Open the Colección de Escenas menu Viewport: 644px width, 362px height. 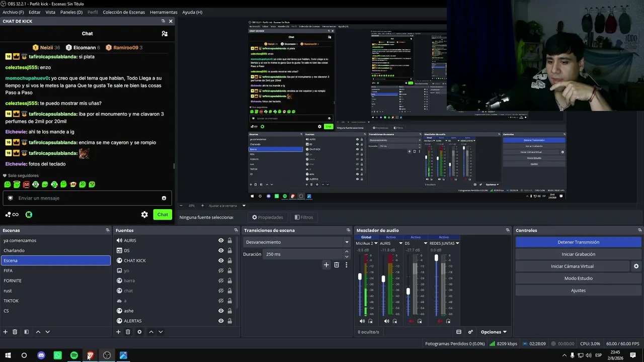tap(124, 12)
